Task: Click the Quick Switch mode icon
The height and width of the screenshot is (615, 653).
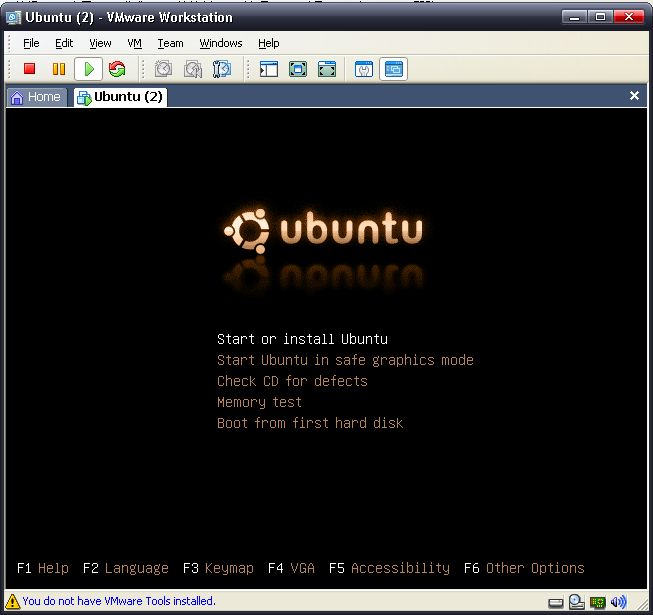Action: 327,69
